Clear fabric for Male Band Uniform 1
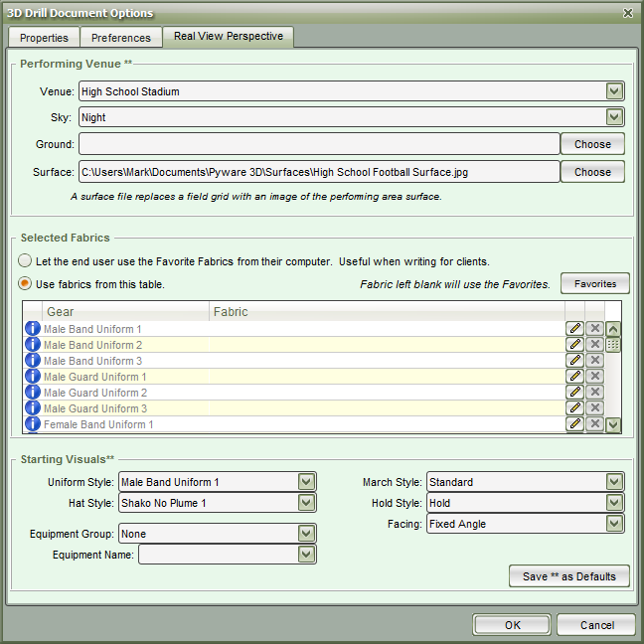 pos(594,329)
